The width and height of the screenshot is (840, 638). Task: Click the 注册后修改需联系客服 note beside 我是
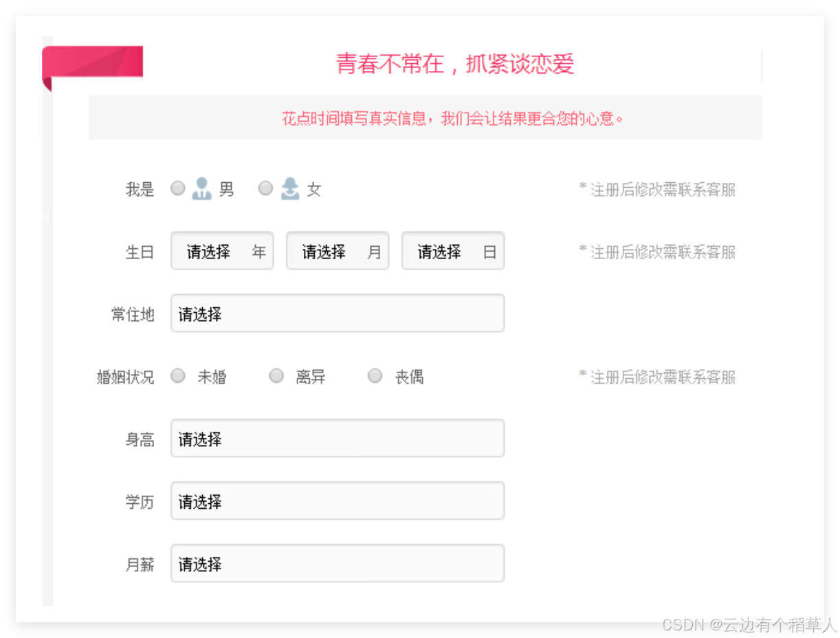[657, 189]
